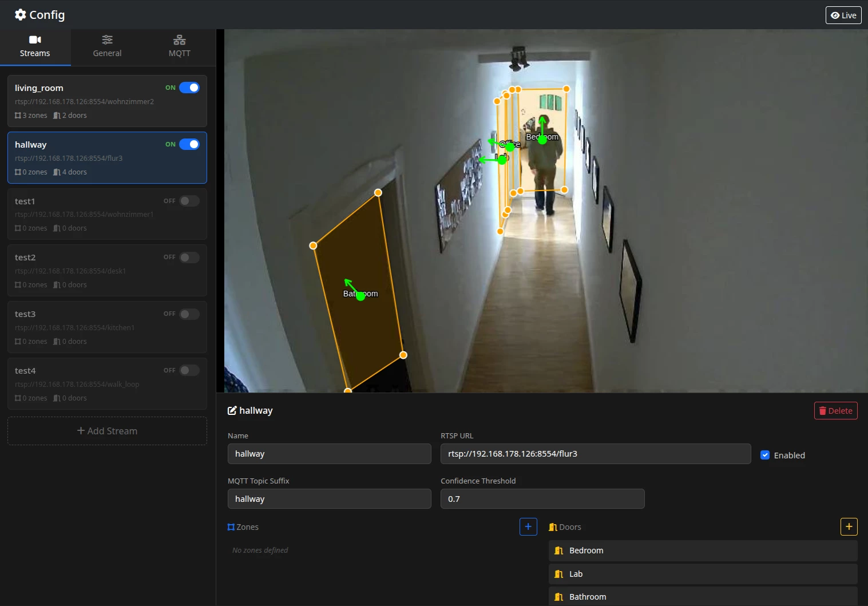Viewport: 868px width, 606px height.
Task: Click green direction handle on Bedroom door
Action: pyautogui.click(x=542, y=139)
